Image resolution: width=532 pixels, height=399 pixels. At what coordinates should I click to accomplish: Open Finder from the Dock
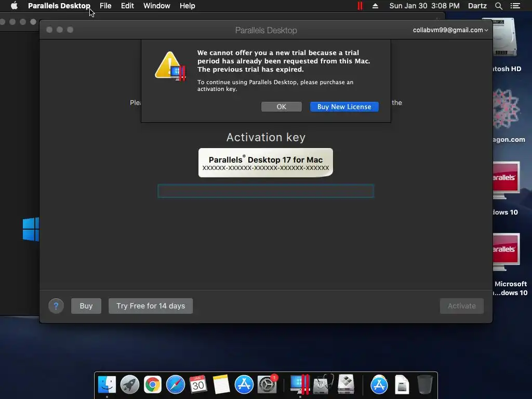pos(107,384)
